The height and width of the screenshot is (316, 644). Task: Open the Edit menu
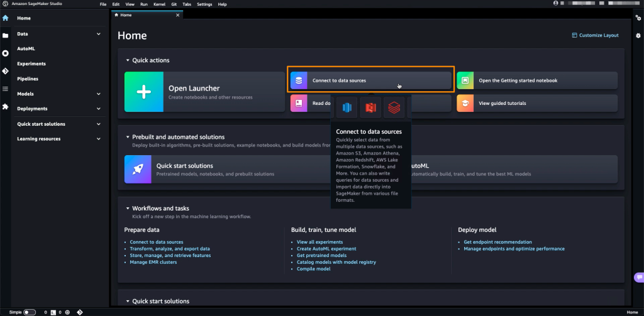click(x=116, y=4)
